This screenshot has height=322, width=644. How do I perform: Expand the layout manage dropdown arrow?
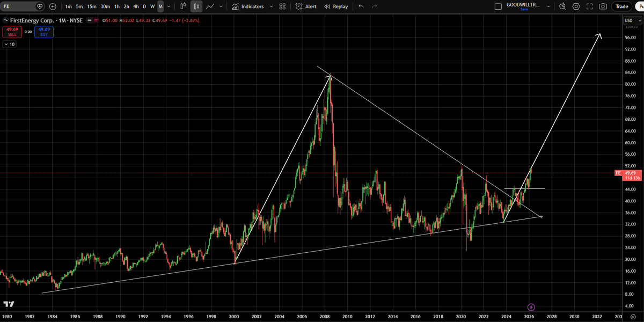coord(548,6)
